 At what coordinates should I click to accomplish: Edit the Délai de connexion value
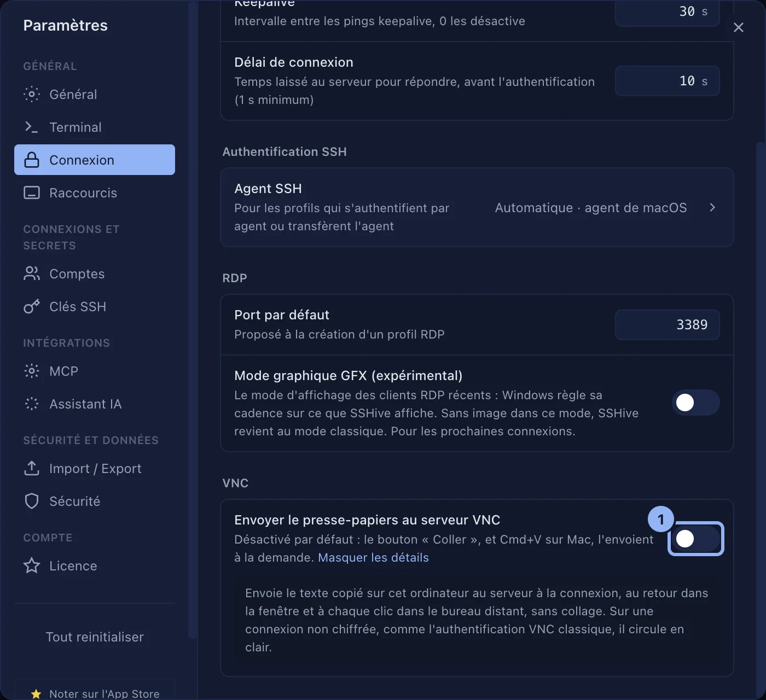pyautogui.click(x=668, y=81)
